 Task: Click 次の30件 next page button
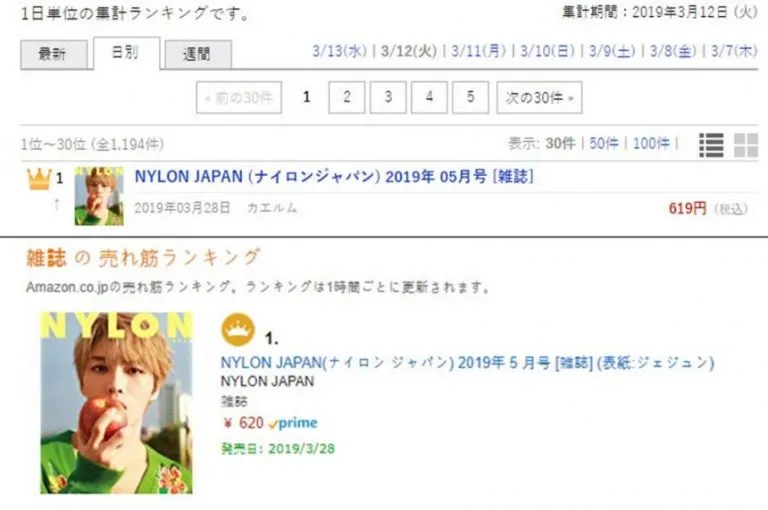pyautogui.click(x=539, y=97)
